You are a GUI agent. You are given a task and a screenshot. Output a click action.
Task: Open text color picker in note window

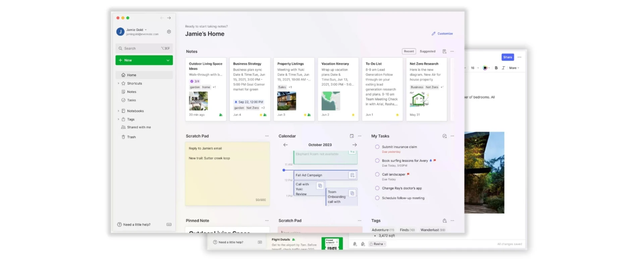(x=486, y=68)
